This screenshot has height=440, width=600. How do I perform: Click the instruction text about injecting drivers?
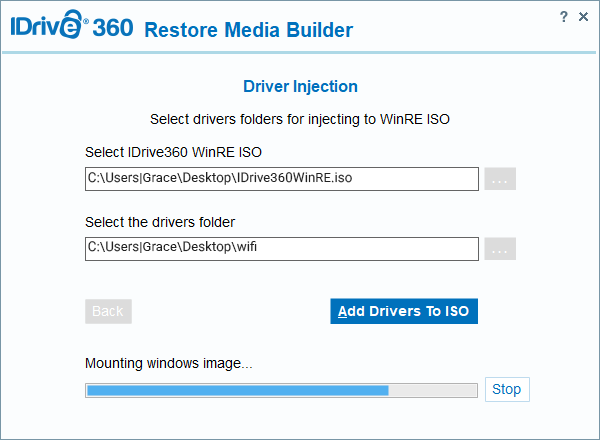pyautogui.click(x=300, y=119)
